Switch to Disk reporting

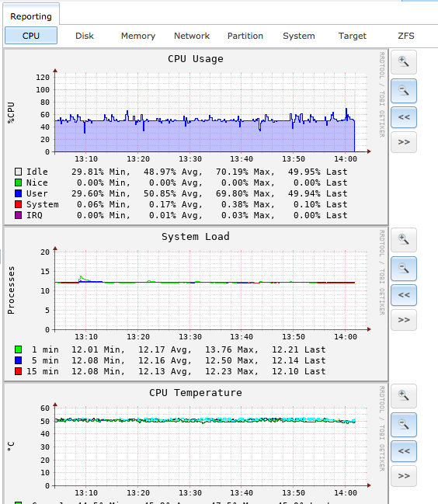tap(85, 36)
